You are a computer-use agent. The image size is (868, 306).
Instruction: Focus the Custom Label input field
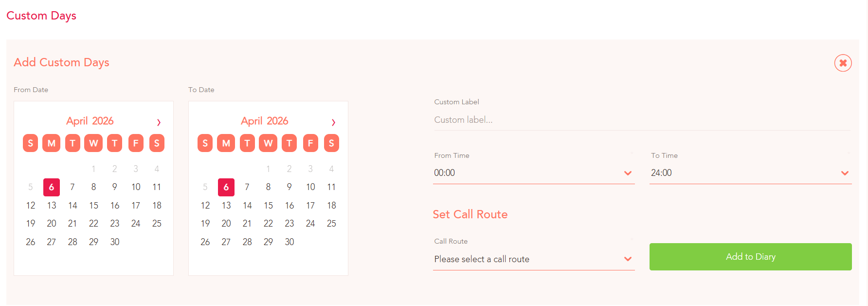[x=642, y=120]
